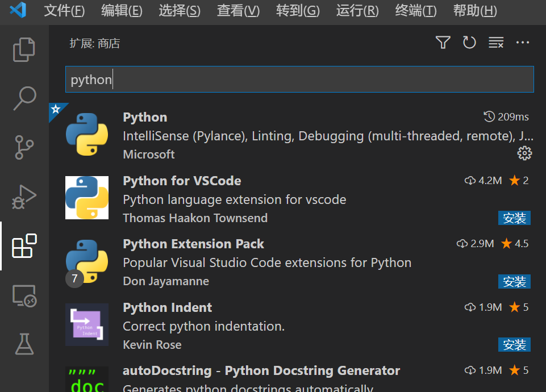Screen dimensions: 546x392
Task: Open the Source Control view
Action: [24, 147]
